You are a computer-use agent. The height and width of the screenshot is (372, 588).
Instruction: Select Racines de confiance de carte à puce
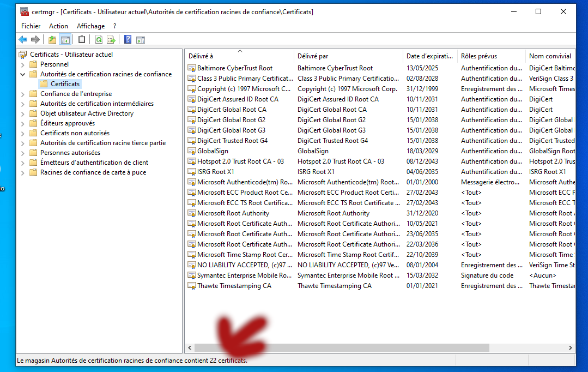(x=93, y=172)
